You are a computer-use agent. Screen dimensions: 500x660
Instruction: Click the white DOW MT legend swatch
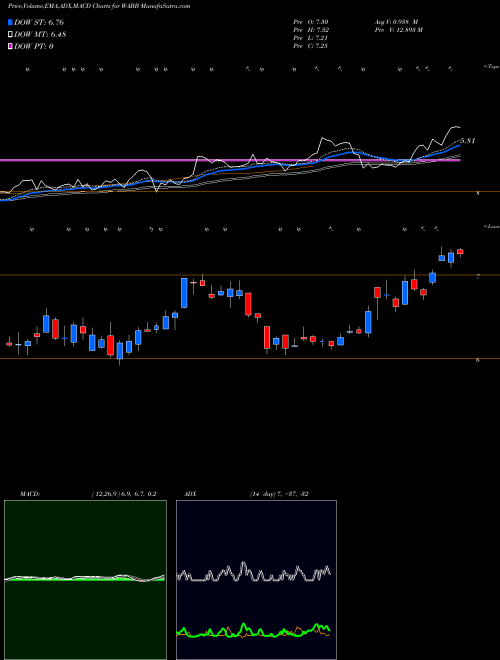coord(10,35)
